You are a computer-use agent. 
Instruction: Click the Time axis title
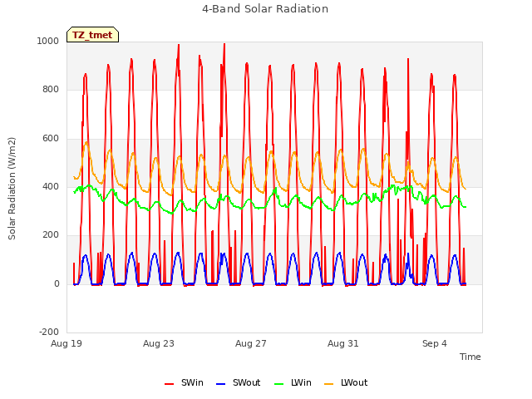470,357
